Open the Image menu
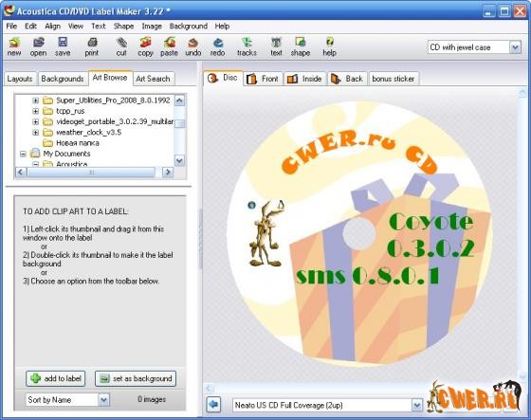The image size is (531, 420). pos(152,27)
